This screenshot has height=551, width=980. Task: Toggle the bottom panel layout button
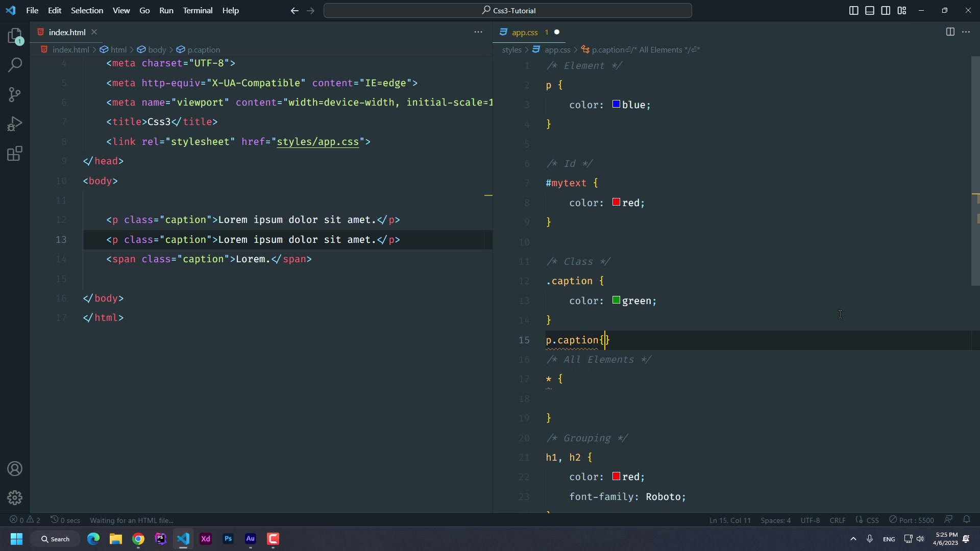pyautogui.click(x=870, y=10)
